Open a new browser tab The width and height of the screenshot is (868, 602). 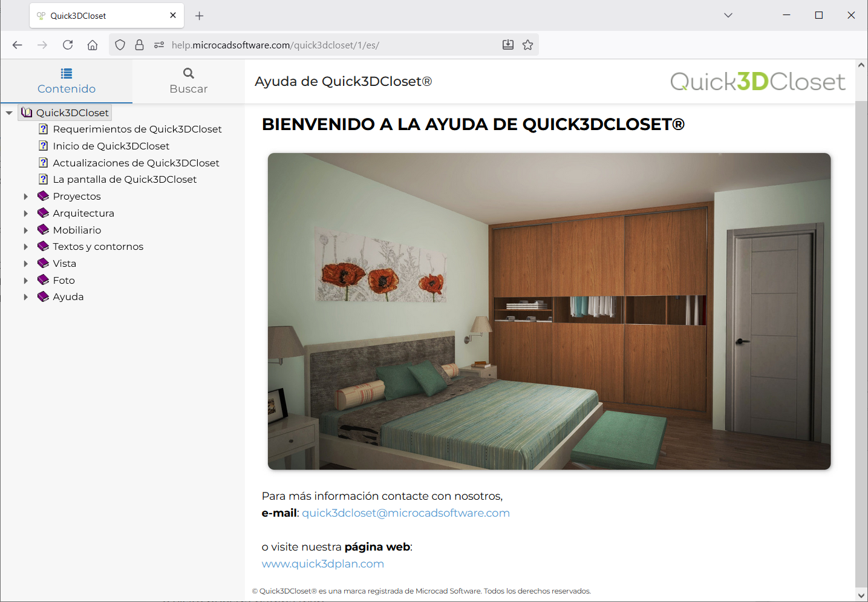point(199,16)
